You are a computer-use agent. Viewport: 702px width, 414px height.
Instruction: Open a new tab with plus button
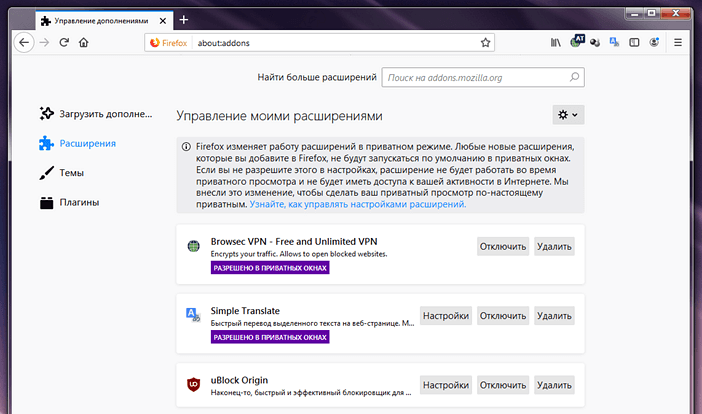[184, 20]
